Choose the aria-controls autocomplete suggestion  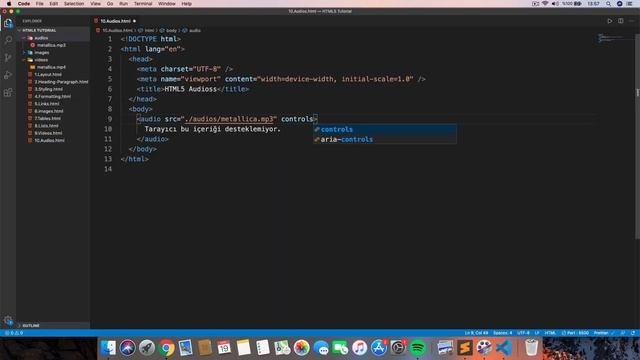pyautogui.click(x=384, y=139)
